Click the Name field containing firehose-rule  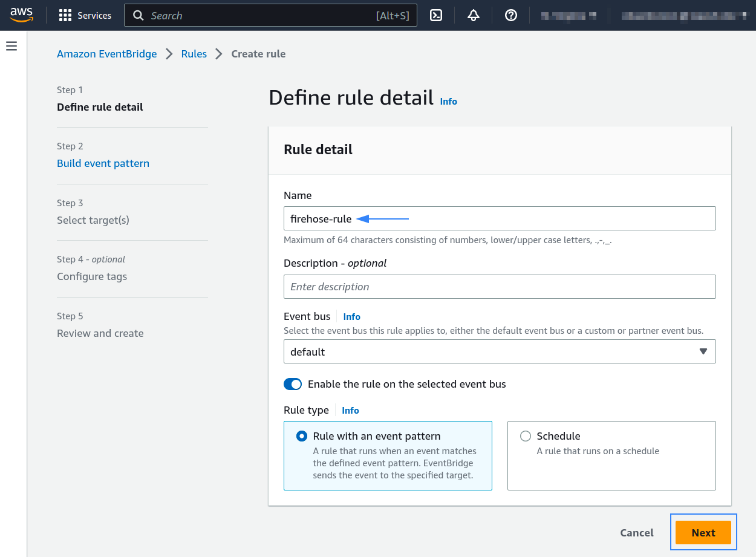tap(500, 218)
